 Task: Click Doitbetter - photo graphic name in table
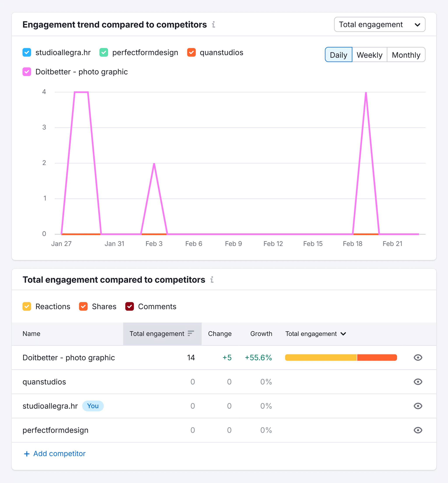pos(69,357)
